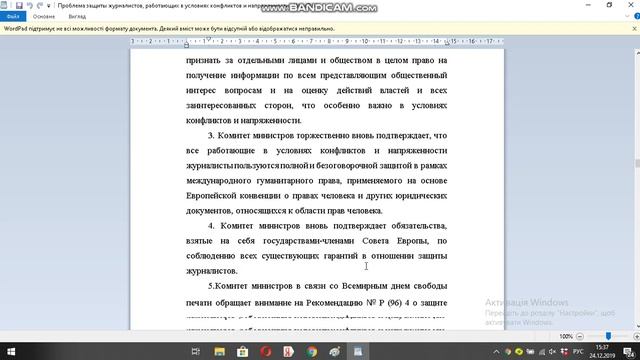Open the Windows Start menu
640x360 pixels.
pos(11,351)
